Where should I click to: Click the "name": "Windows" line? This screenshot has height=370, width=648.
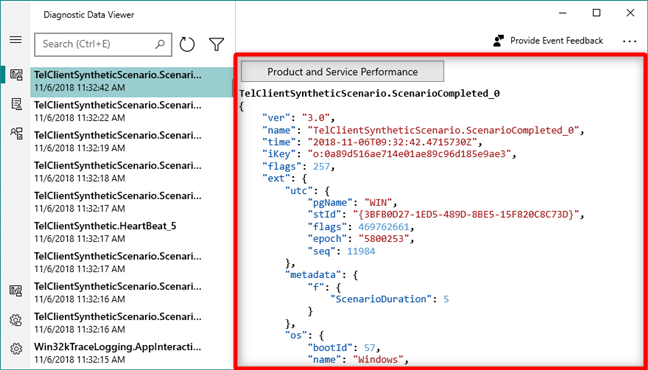pyautogui.click(x=358, y=360)
